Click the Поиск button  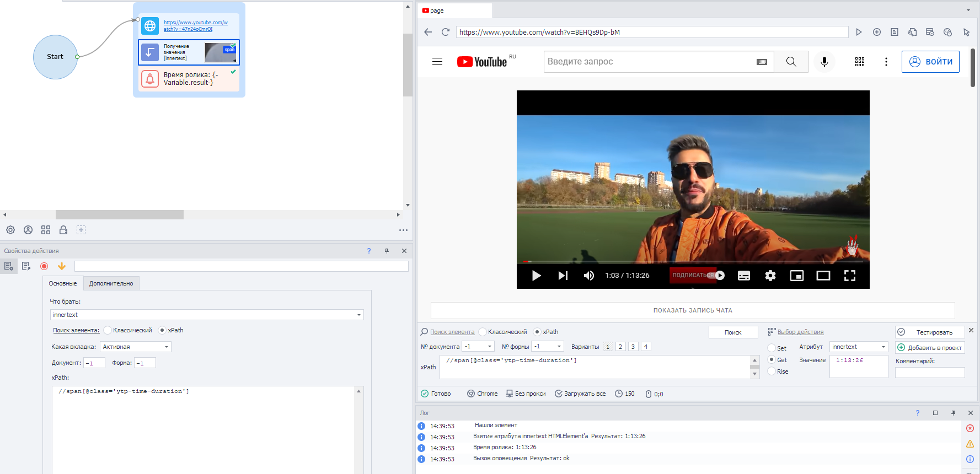point(733,332)
